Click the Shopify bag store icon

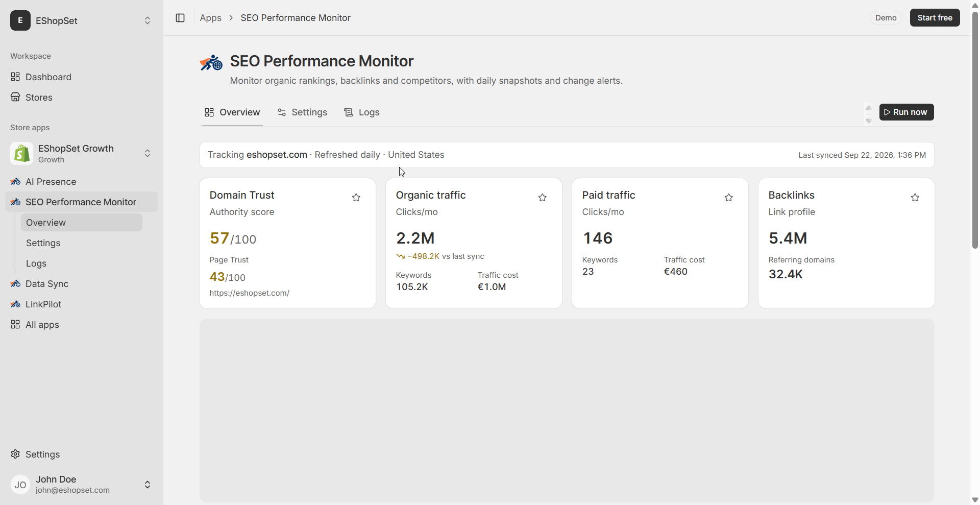pyautogui.click(x=21, y=153)
